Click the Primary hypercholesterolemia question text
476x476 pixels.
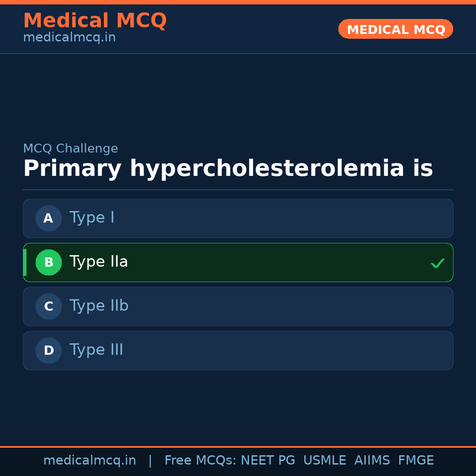228,169
